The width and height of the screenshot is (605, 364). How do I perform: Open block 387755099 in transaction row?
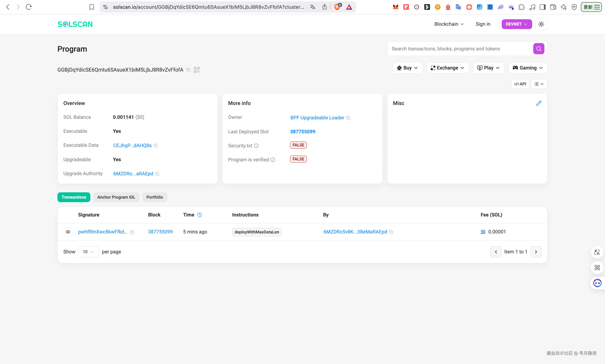click(160, 232)
